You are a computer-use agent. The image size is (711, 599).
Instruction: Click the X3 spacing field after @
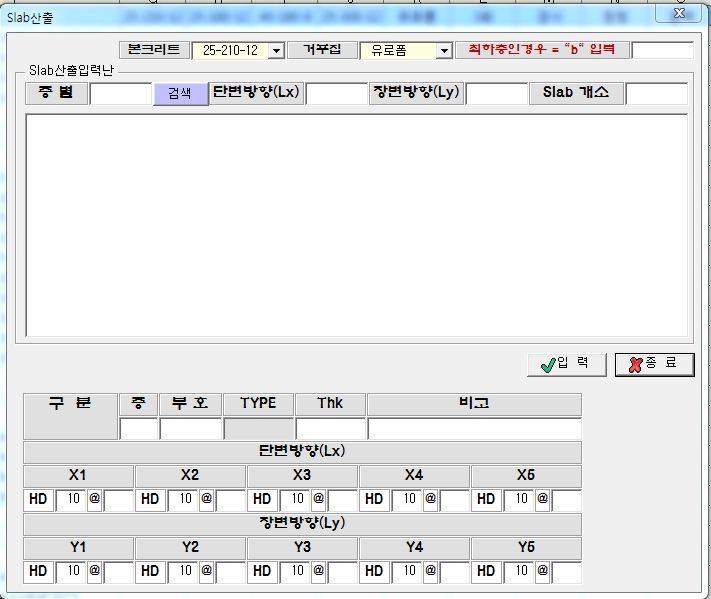[343, 500]
